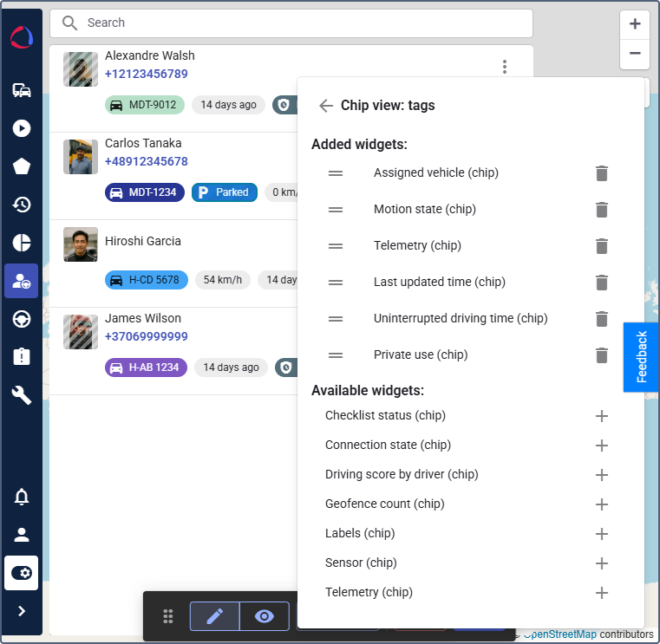
Task: Click the H-AB 1234 vehicle chip
Action: coord(146,368)
